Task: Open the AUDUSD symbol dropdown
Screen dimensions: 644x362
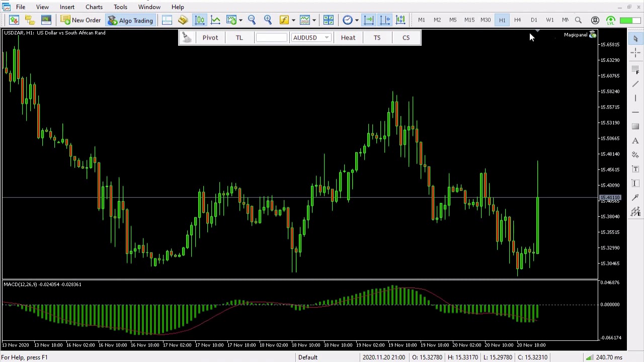Action: pyautogui.click(x=311, y=38)
